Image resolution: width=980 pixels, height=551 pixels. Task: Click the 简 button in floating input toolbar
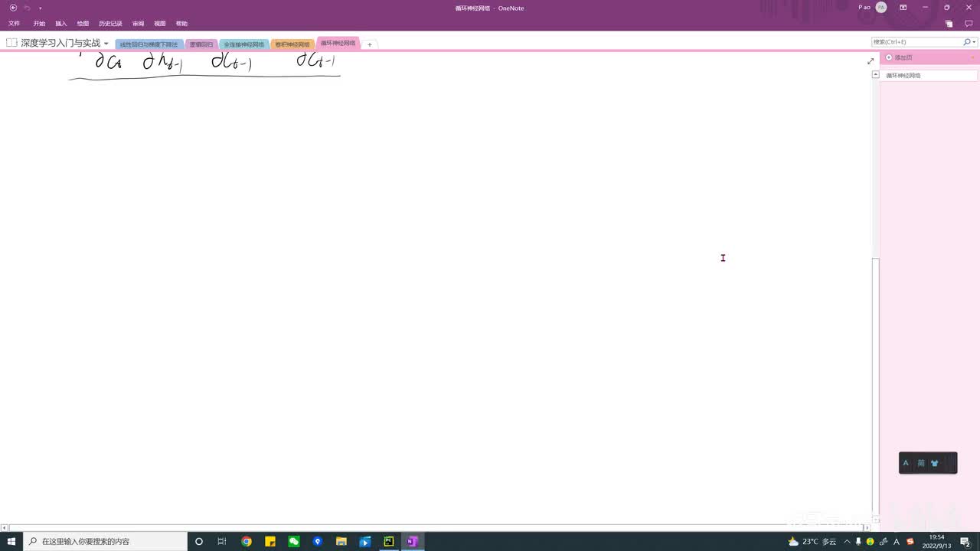[x=921, y=463]
